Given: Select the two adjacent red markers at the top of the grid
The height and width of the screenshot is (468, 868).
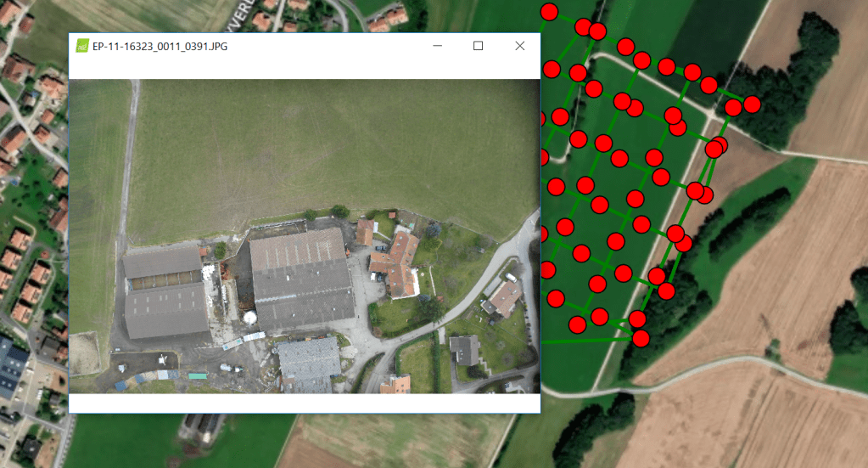Looking at the screenshot, I should (590, 29).
